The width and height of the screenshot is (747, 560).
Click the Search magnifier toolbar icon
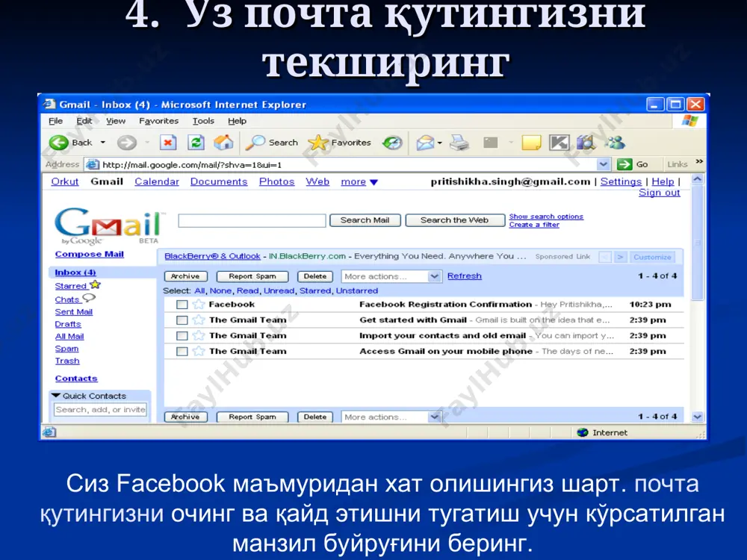pos(255,143)
